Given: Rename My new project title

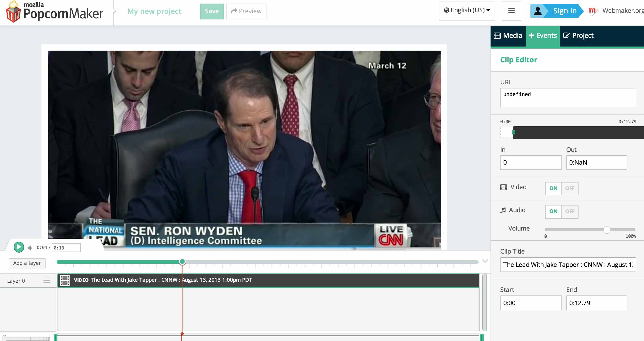Looking at the screenshot, I should (x=154, y=11).
